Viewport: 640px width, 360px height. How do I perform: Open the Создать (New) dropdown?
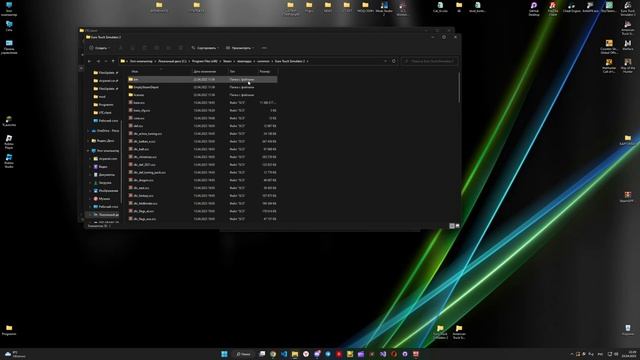click(99, 48)
